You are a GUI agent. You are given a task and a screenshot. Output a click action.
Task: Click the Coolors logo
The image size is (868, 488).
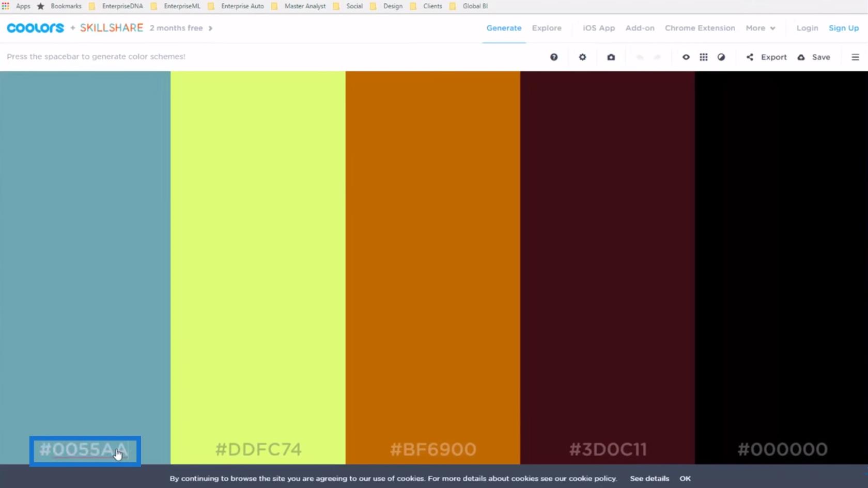pos(35,28)
